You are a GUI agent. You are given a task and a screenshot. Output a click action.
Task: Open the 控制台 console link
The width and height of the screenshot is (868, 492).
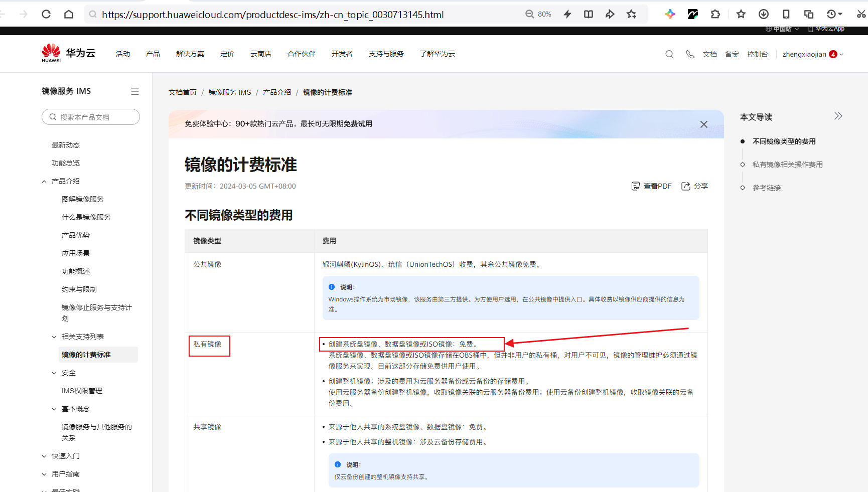(758, 54)
